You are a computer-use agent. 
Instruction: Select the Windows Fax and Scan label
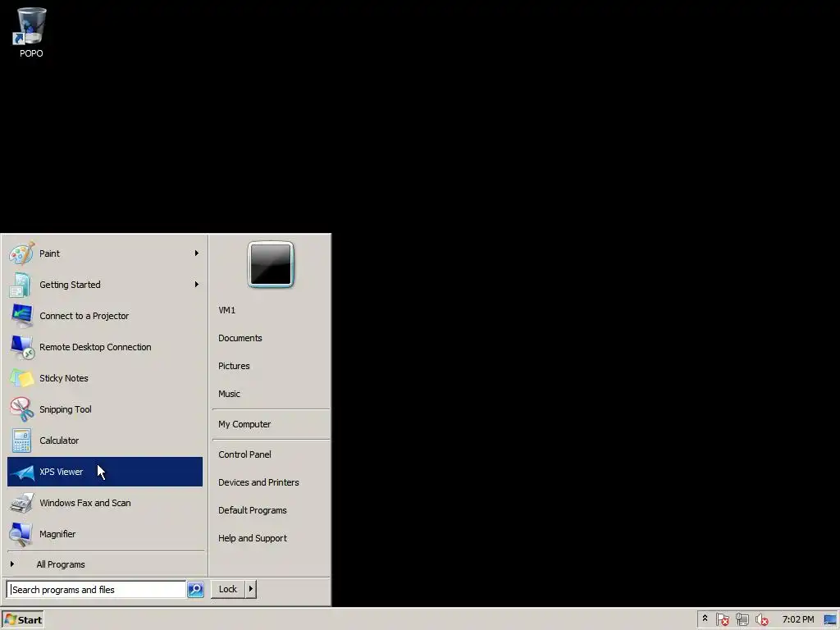tap(85, 503)
